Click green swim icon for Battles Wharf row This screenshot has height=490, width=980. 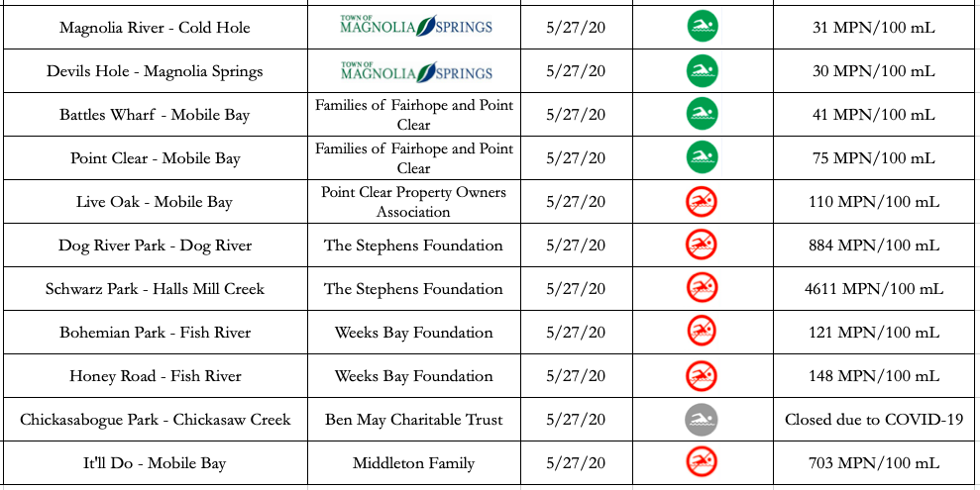click(x=703, y=114)
